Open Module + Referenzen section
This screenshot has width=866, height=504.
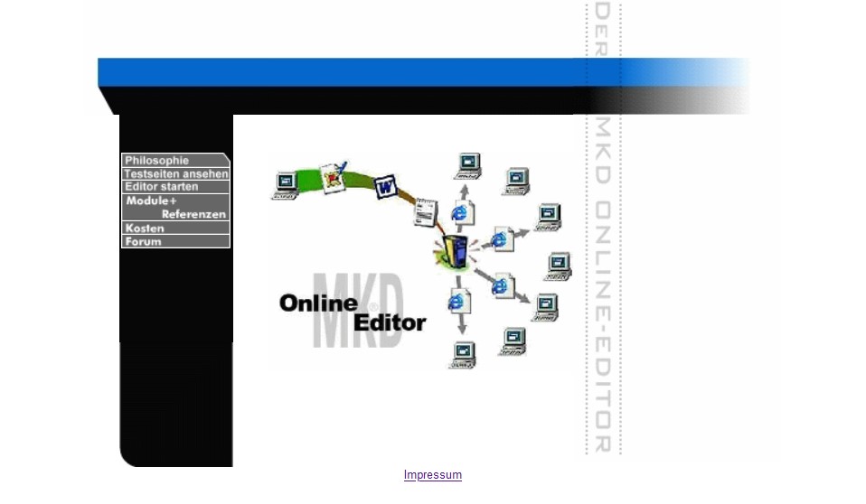point(175,207)
